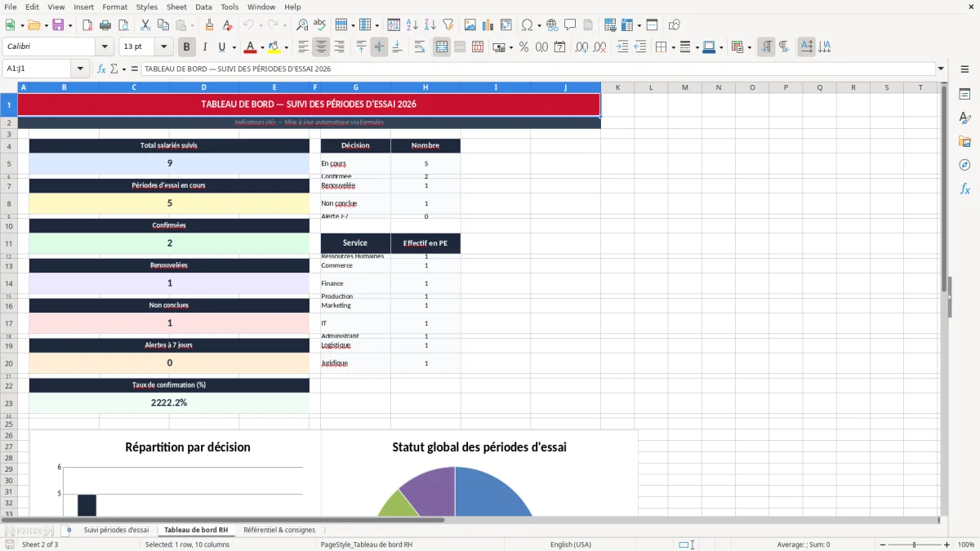Select the Clone Formatting paintbrush
The image size is (980, 551).
209,25
